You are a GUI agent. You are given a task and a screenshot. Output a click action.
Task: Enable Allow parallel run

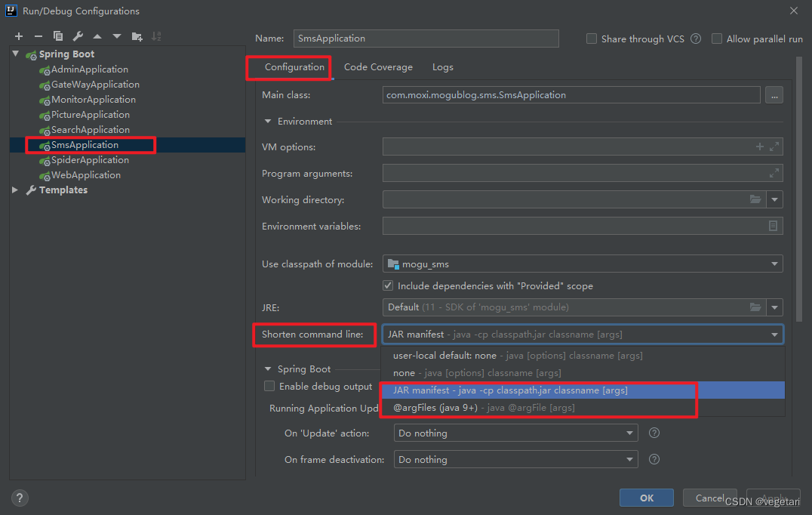(716, 39)
